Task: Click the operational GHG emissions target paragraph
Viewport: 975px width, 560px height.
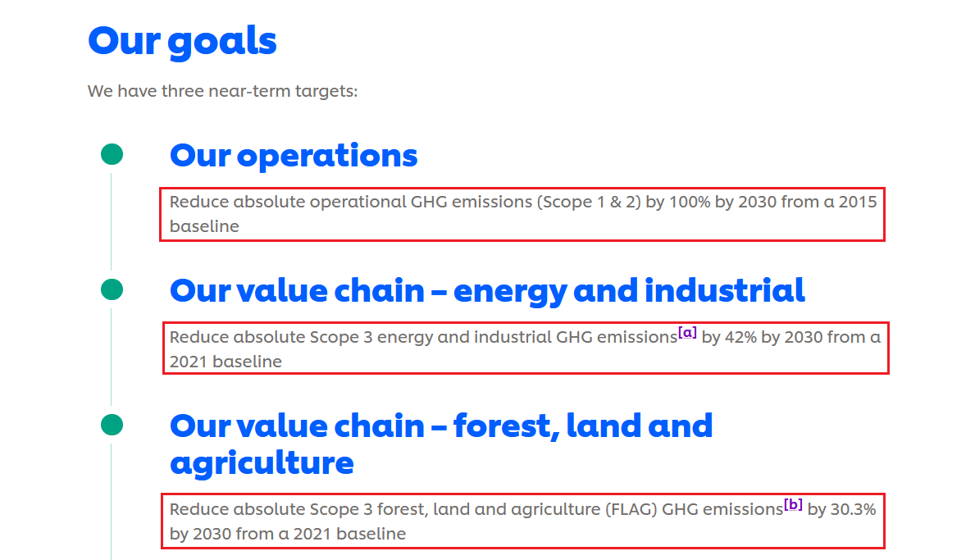Action: point(522,214)
